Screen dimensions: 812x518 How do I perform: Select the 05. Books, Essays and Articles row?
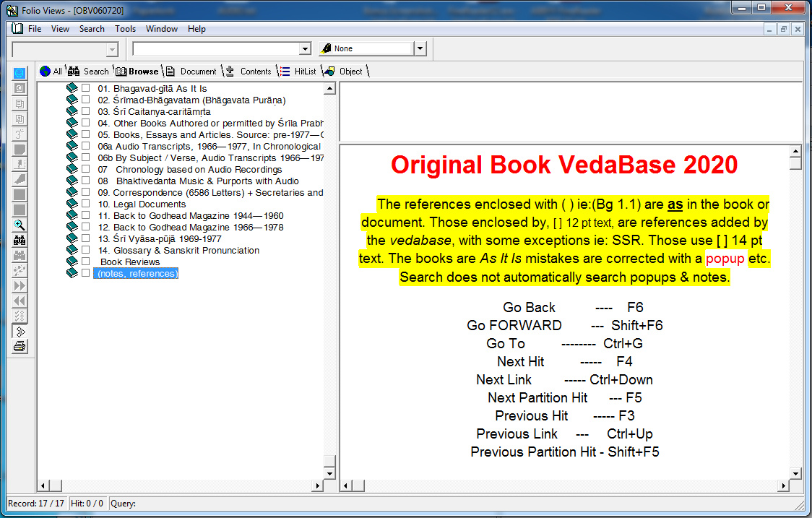[x=210, y=134]
